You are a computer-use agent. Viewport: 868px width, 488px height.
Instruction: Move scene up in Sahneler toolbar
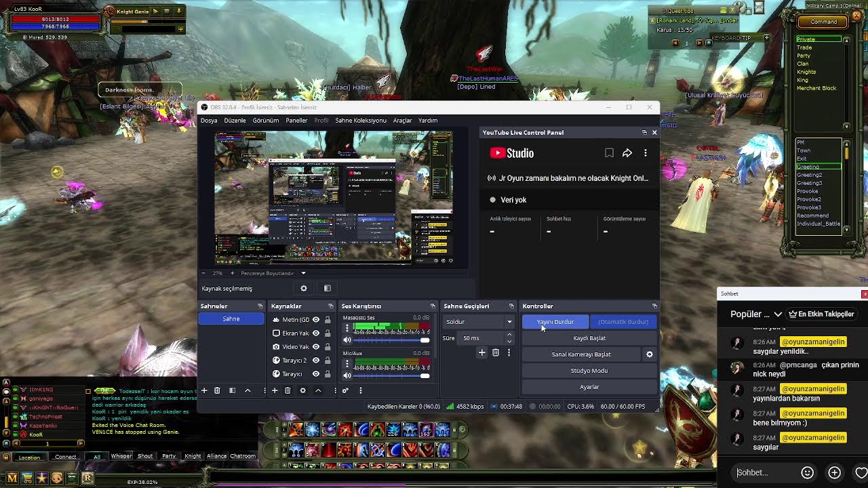248,390
